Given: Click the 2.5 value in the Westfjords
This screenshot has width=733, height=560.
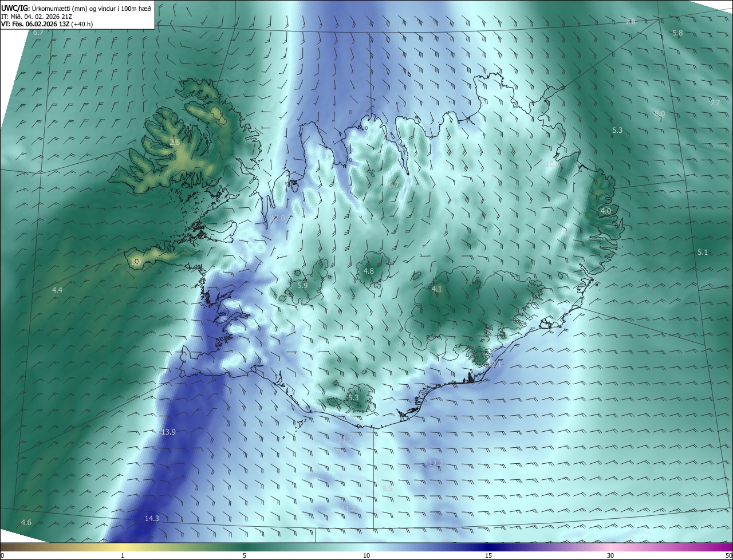Looking at the screenshot, I should 175,142.
